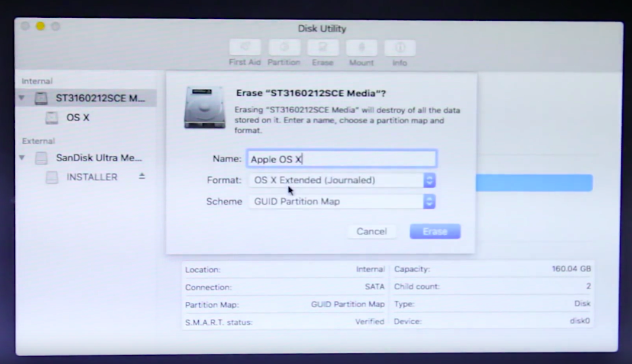Select SanDisk Ultra Me... in the sidebar

(86, 157)
